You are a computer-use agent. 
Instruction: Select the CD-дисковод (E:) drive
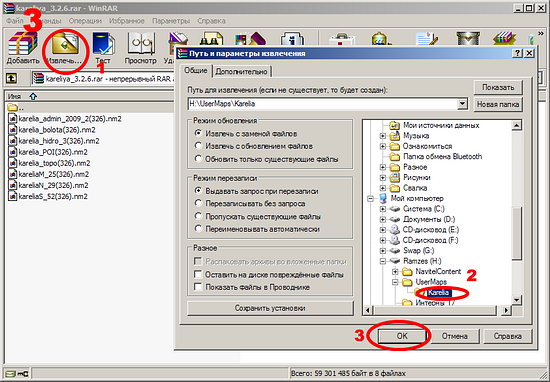(x=430, y=230)
